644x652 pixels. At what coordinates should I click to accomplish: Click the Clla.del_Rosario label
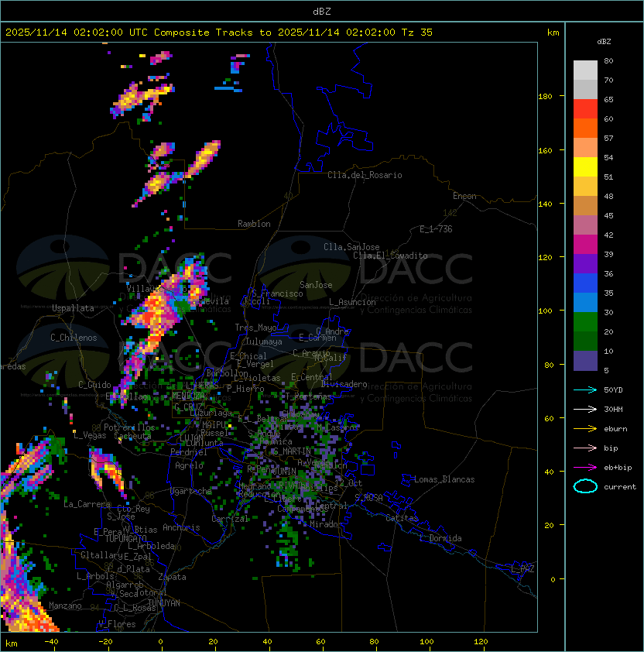pyautogui.click(x=365, y=175)
